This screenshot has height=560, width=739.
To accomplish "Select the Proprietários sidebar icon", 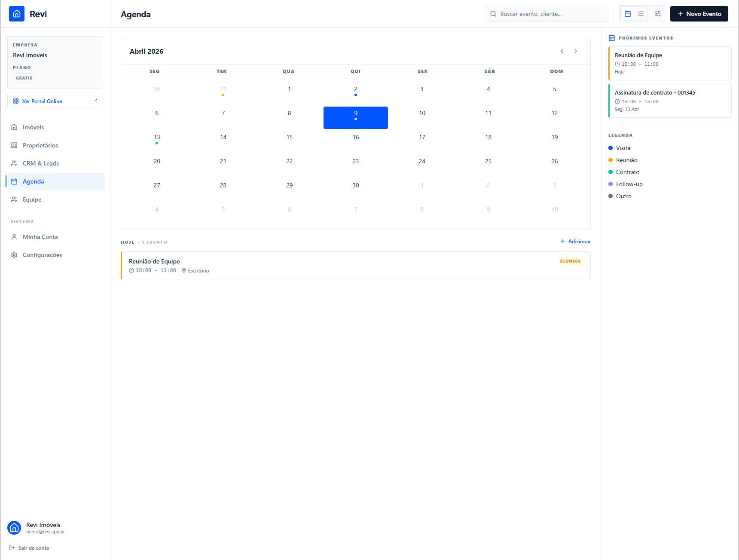I will pyautogui.click(x=15, y=145).
